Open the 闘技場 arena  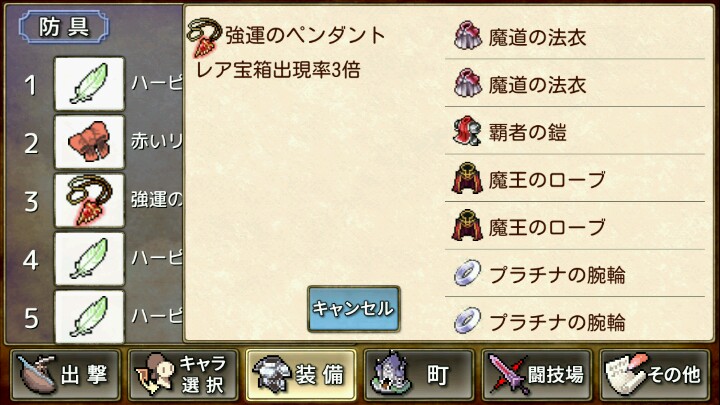click(x=536, y=375)
